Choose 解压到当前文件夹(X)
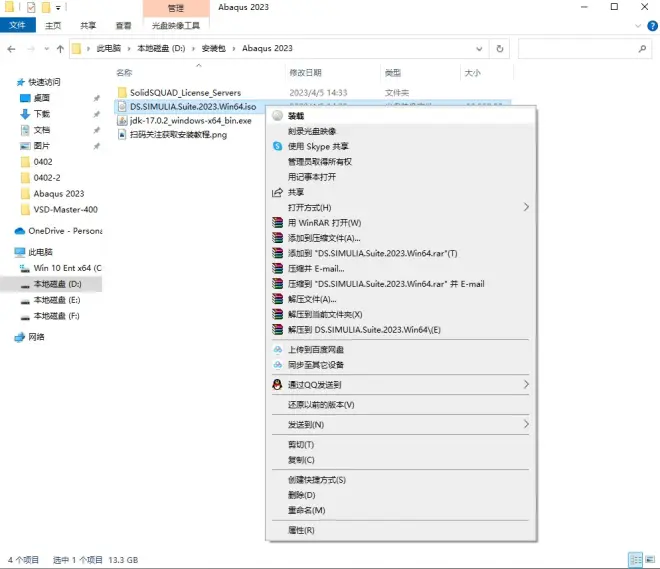This screenshot has width=660, height=569. [325, 314]
